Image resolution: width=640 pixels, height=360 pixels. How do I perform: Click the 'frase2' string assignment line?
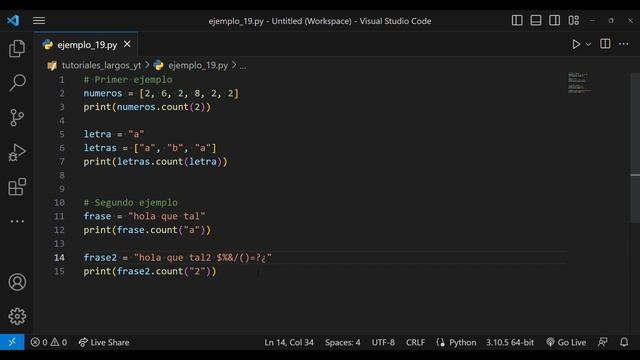(178, 258)
